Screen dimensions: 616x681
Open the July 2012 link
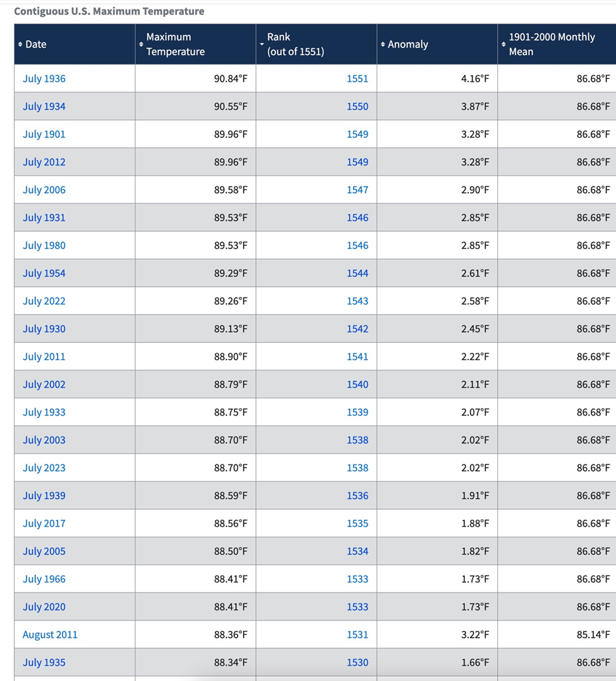point(44,162)
